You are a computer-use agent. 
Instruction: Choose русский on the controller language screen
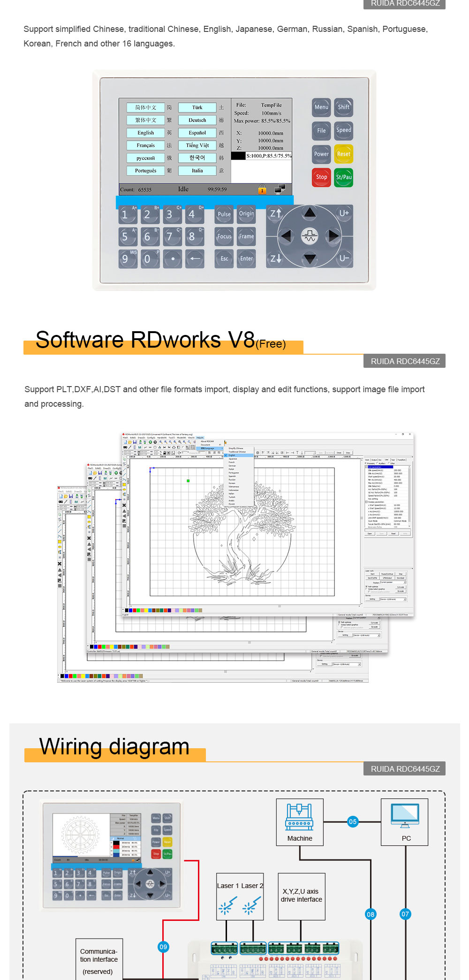pos(145,158)
